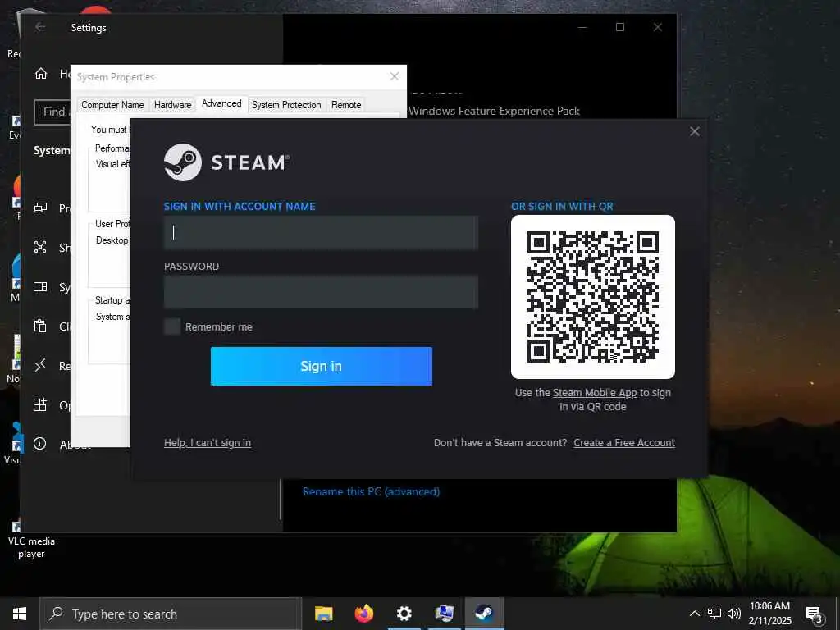The width and height of the screenshot is (840, 630).
Task: Click the projecting icon in Settings sidebar
Action: pos(40,208)
